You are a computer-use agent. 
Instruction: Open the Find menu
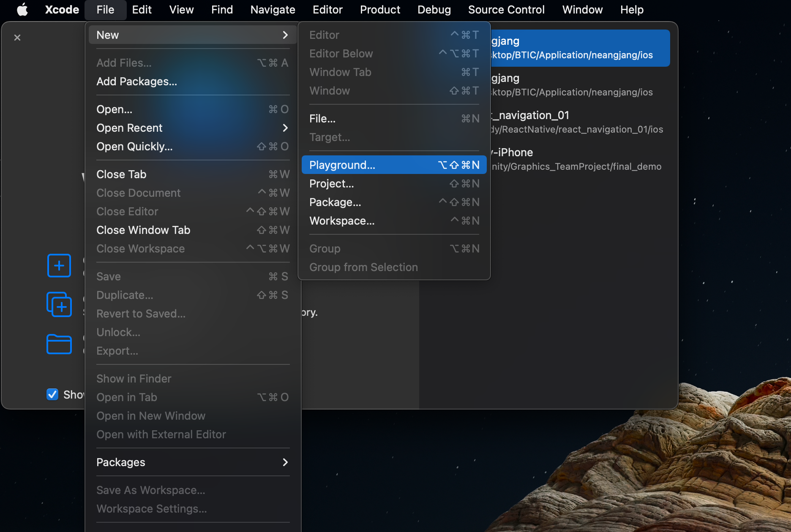222,9
